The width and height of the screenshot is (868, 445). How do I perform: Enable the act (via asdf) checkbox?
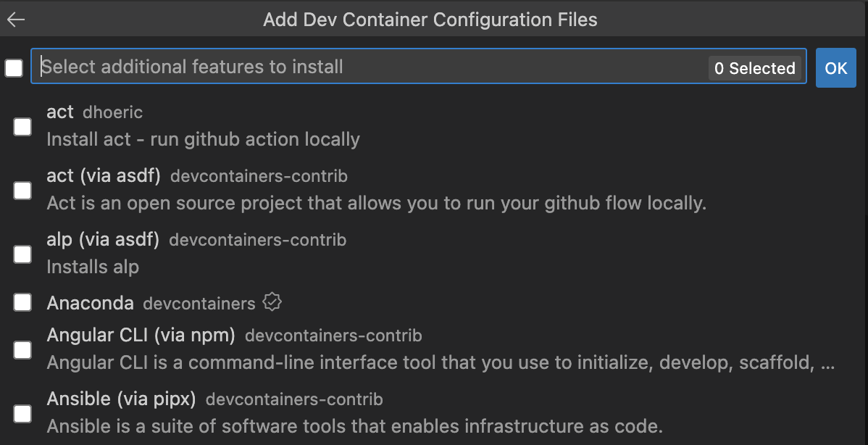pos(22,191)
